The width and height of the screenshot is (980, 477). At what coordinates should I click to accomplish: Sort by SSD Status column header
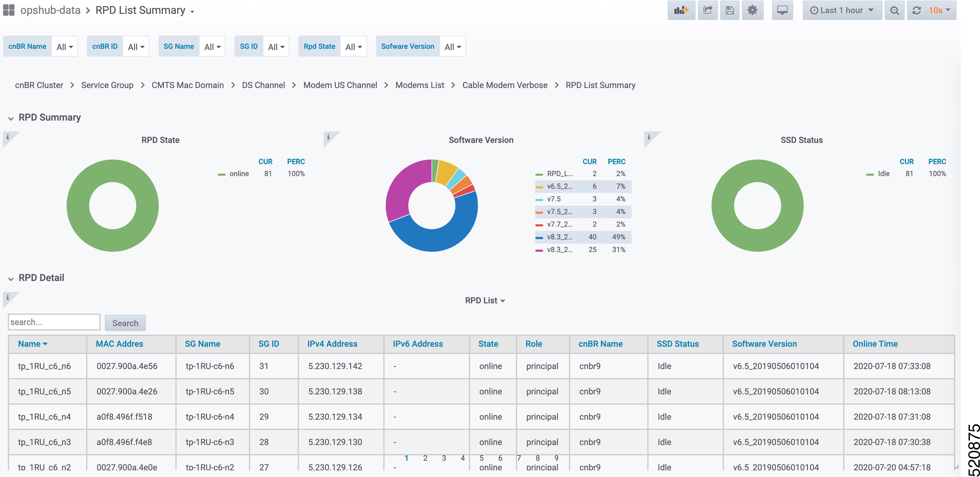coord(677,344)
